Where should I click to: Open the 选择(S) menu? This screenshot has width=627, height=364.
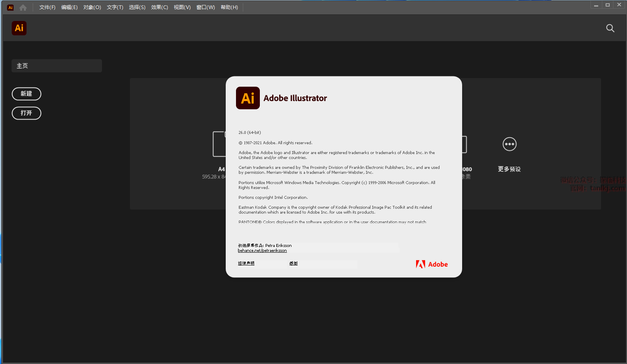tap(137, 7)
